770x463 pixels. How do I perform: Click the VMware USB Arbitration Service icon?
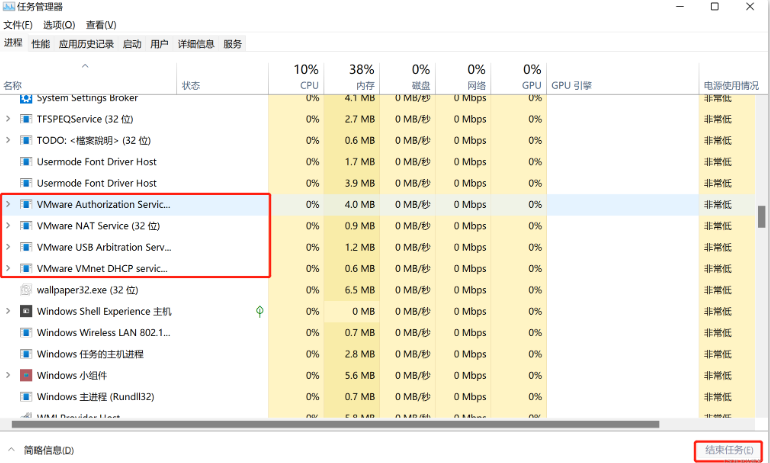click(26, 247)
